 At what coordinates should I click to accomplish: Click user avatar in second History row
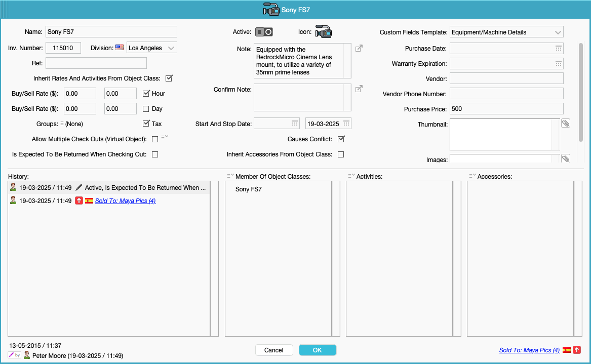pos(13,200)
